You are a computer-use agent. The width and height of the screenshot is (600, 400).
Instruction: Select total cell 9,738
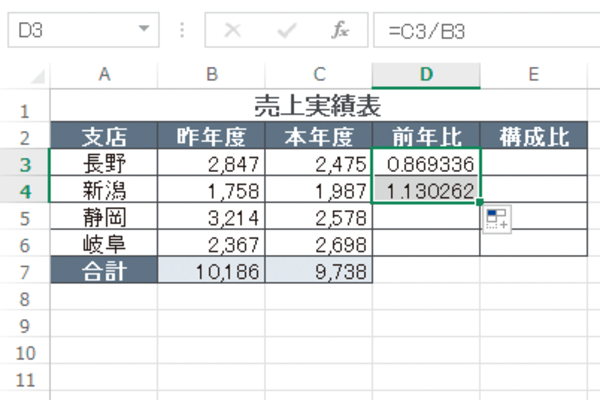pyautogui.click(x=319, y=270)
